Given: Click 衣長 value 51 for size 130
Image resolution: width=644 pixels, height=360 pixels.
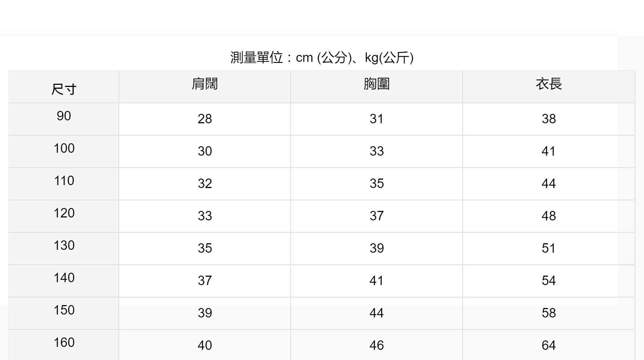Looking at the screenshot, I should [x=548, y=248].
